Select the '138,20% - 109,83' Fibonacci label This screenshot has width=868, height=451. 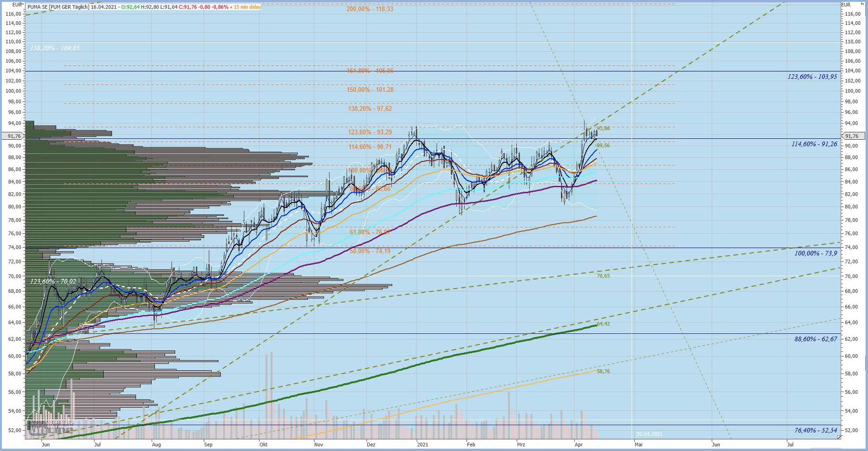coord(54,48)
